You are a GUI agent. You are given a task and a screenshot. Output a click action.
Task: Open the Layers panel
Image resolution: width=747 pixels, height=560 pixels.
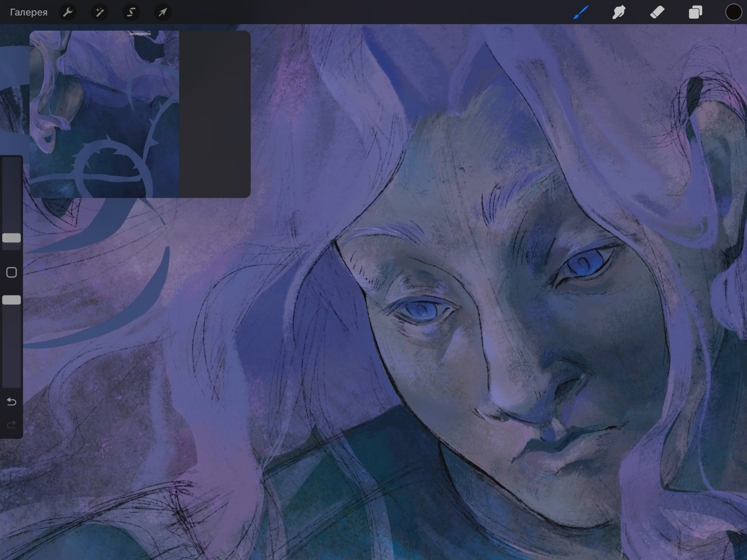point(695,12)
